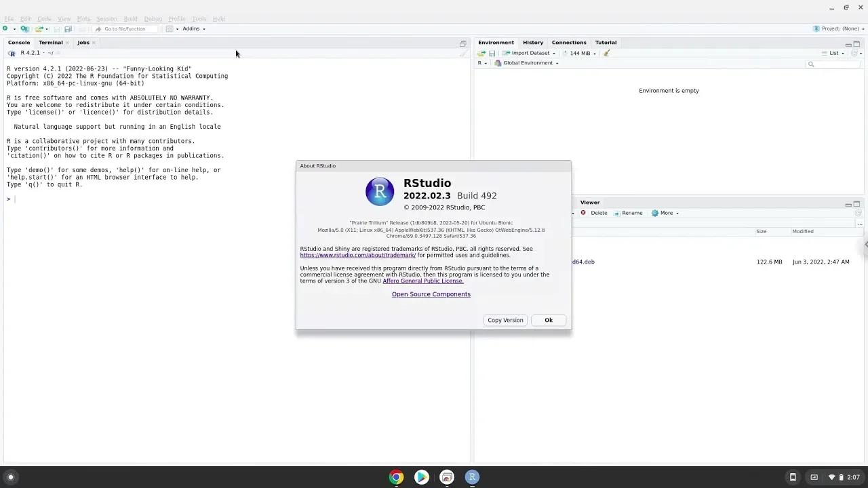The height and width of the screenshot is (488, 868).
Task: Open Chrome from the shelf
Action: (x=396, y=477)
